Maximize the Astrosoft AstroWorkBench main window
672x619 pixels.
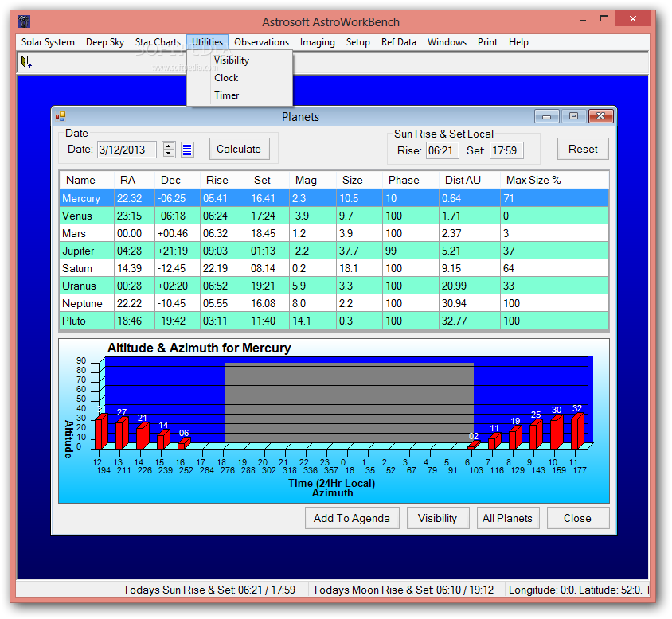click(x=604, y=19)
